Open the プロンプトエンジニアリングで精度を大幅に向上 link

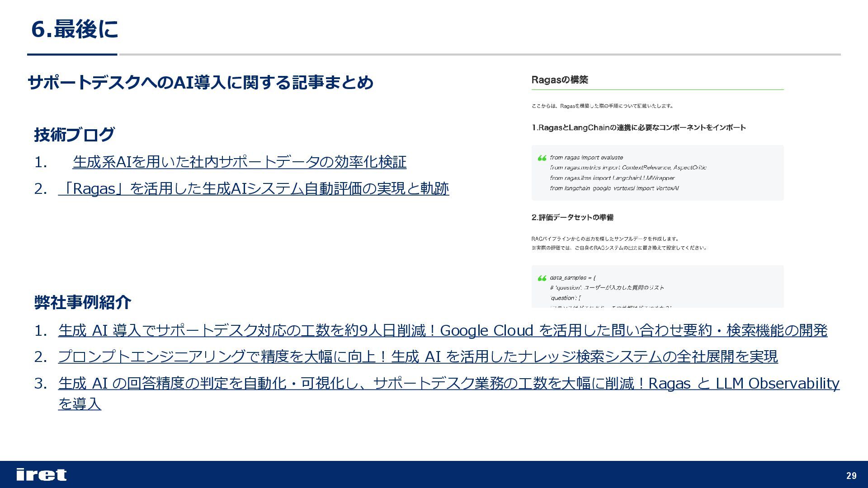[x=418, y=357]
